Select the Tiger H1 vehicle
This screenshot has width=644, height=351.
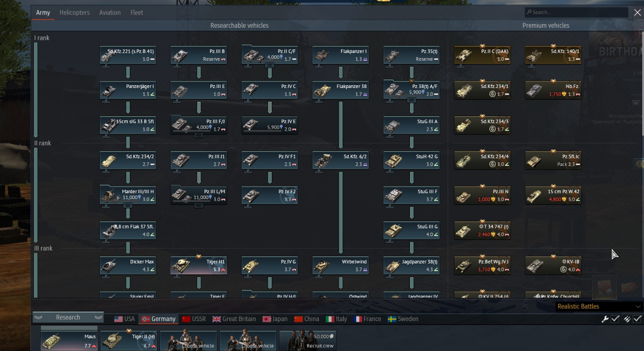199,265
